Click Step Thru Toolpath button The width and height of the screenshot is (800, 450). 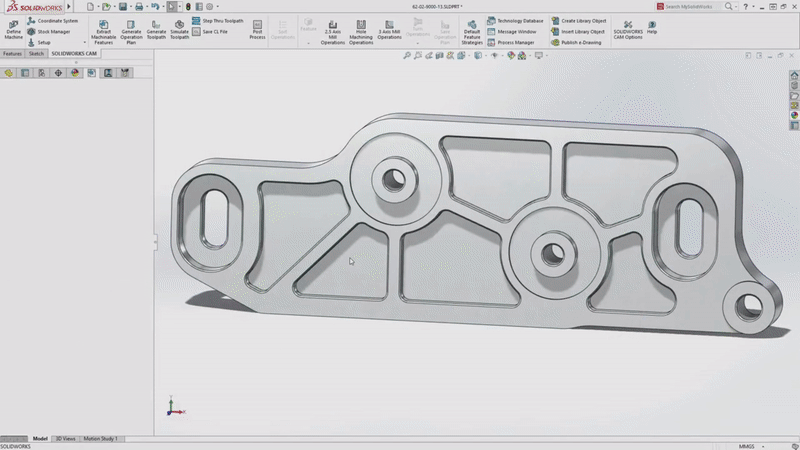tap(220, 20)
